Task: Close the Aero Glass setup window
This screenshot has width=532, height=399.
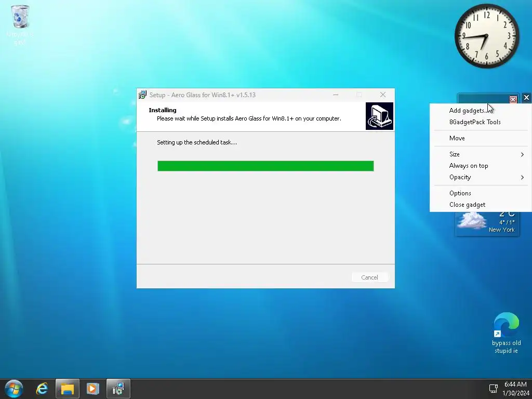Action: pos(383,95)
